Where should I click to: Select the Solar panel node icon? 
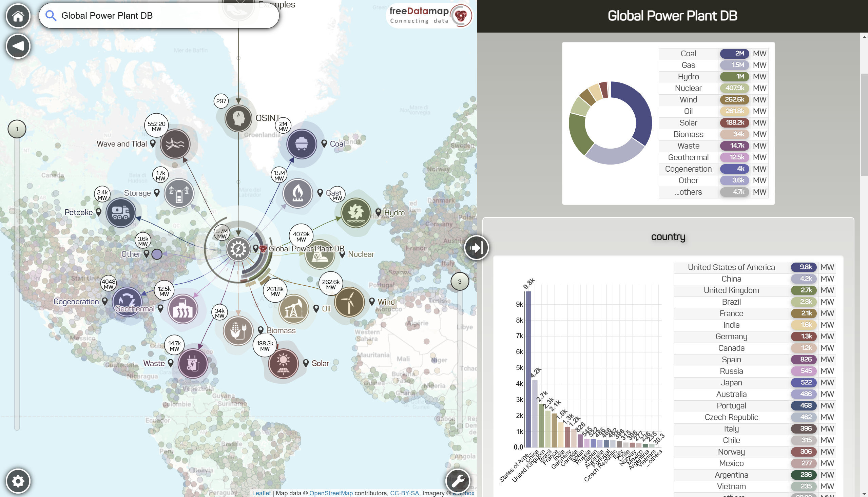click(283, 364)
